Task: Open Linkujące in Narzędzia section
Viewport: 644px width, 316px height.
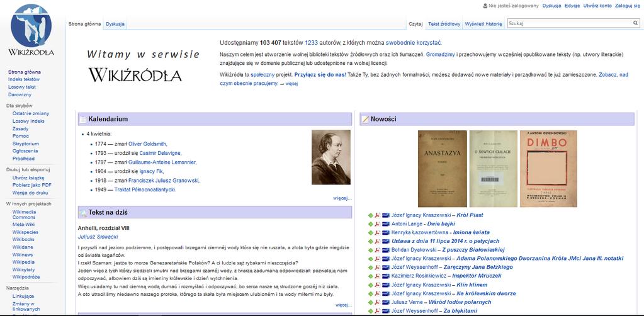Action: point(23,296)
